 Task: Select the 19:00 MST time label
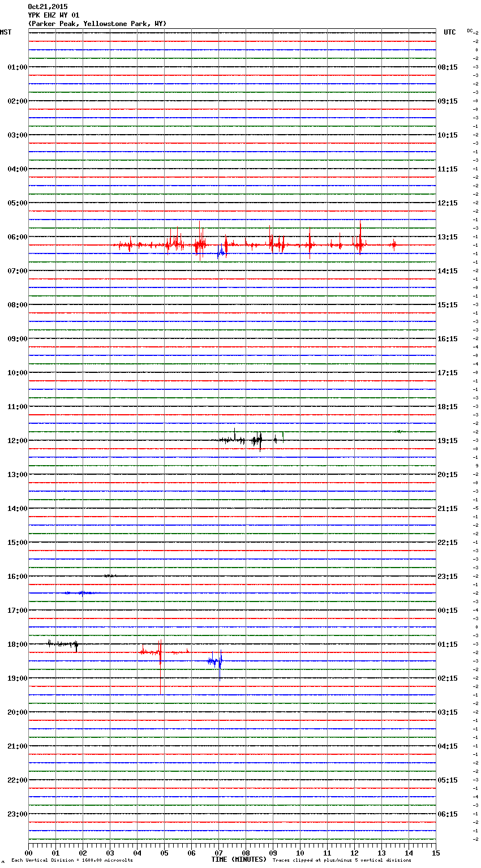pyautogui.click(x=18, y=678)
